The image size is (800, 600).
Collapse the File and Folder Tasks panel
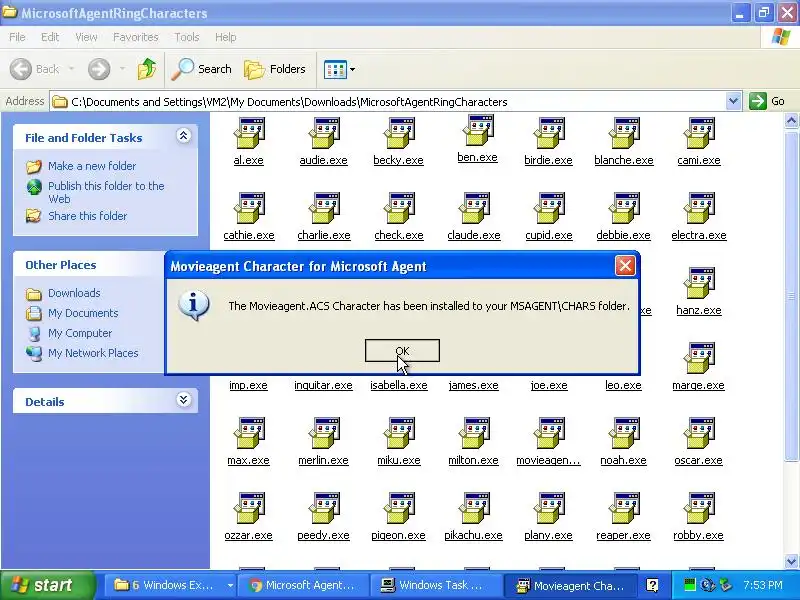point(184,135)
